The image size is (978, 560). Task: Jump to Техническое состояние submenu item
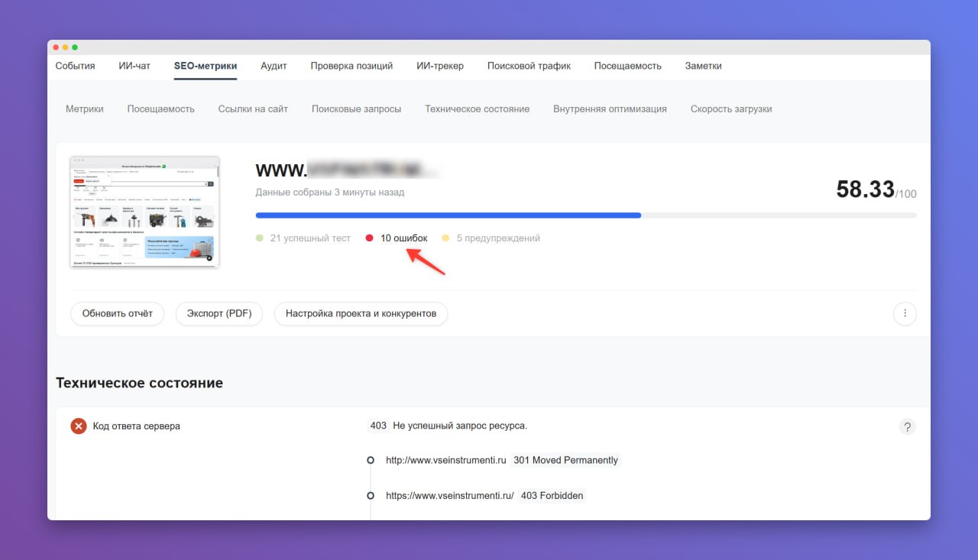point(478,109)
